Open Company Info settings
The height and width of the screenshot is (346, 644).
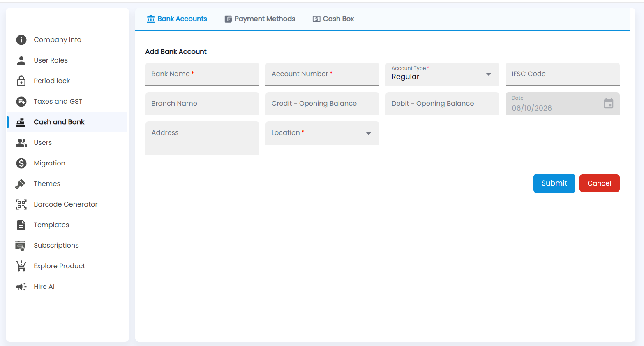click(x=67, y=40)
